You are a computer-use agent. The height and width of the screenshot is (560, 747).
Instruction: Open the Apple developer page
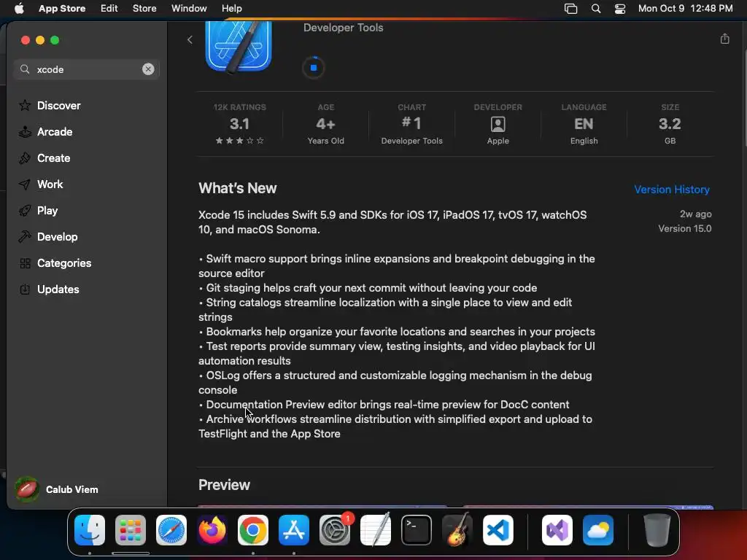coord(498,123)
